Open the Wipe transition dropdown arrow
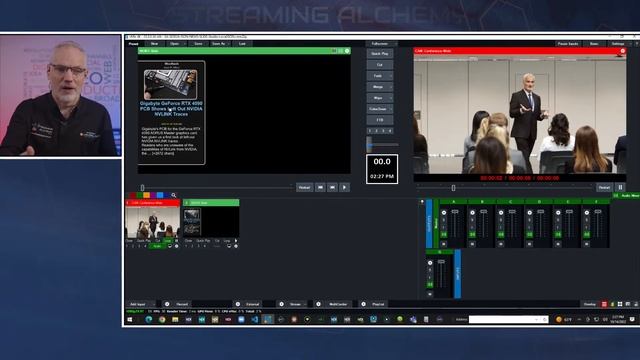640x360 pixels. 391,98
